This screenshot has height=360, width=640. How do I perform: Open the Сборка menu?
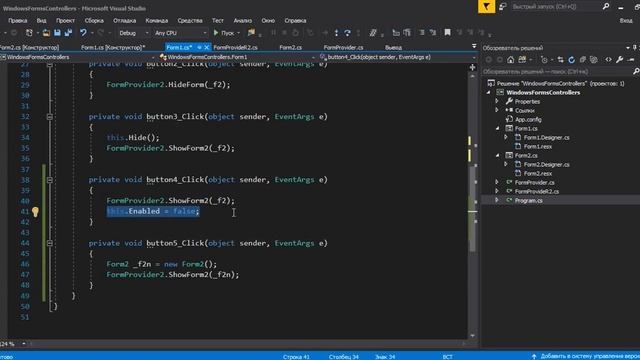click(x=94, y=20)
